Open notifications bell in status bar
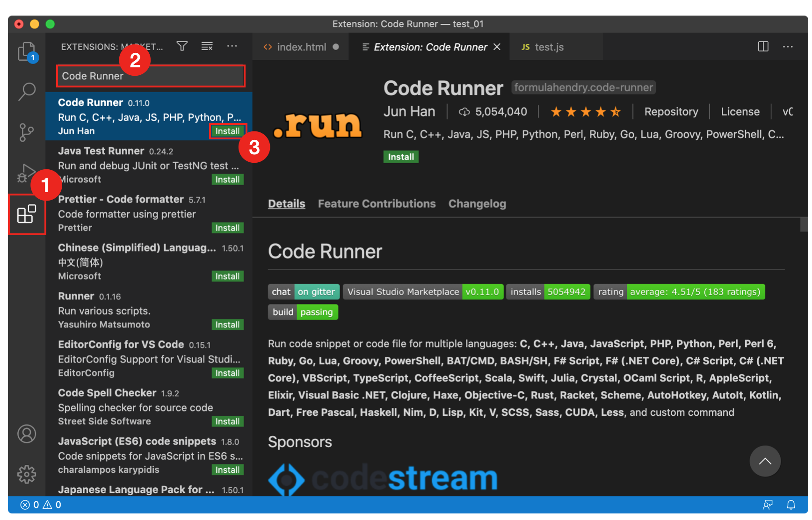The height and width of the screenshot is (520, 812). point(791,505)
